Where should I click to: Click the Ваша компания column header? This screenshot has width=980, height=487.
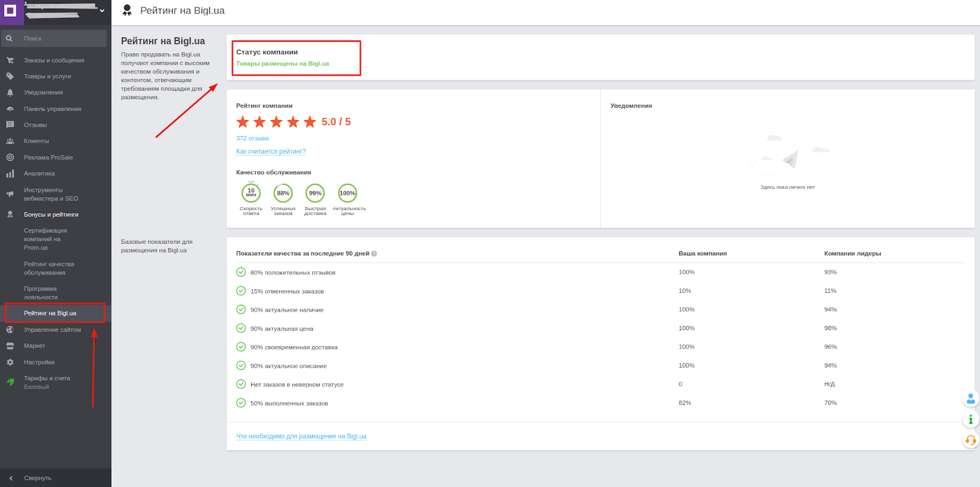coord(703,254)
